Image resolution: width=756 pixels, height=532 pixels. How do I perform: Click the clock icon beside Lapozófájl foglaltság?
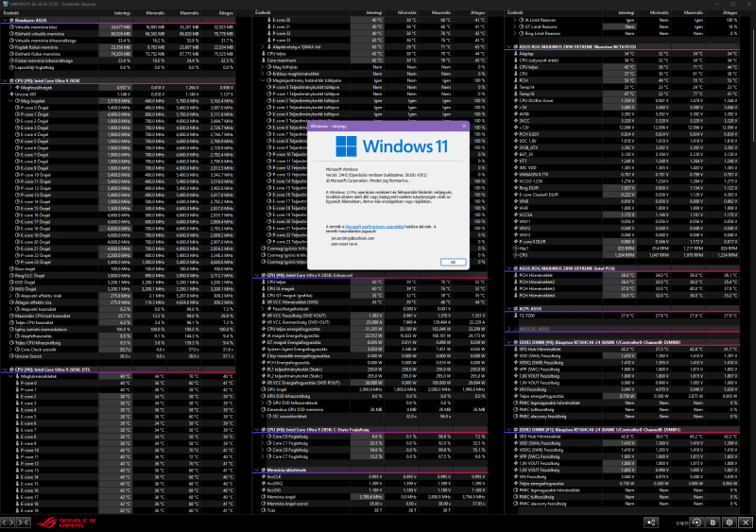pyautogui.click(x=11, y=67)
